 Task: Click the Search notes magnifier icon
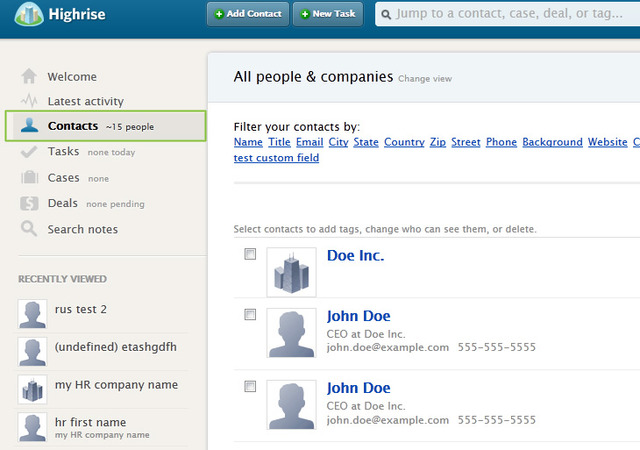click(29, 229)
